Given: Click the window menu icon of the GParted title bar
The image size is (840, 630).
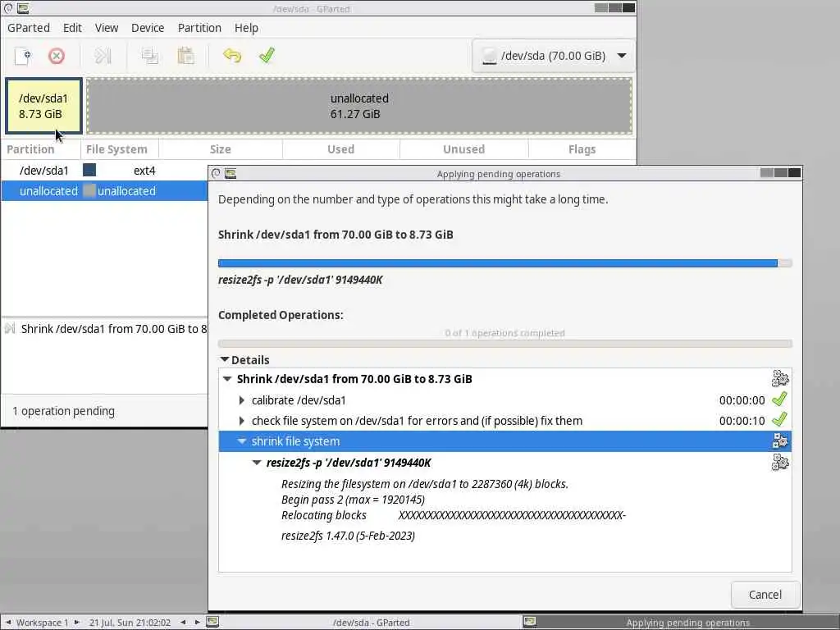Looking at the screenshot, I should coord(8,8).
